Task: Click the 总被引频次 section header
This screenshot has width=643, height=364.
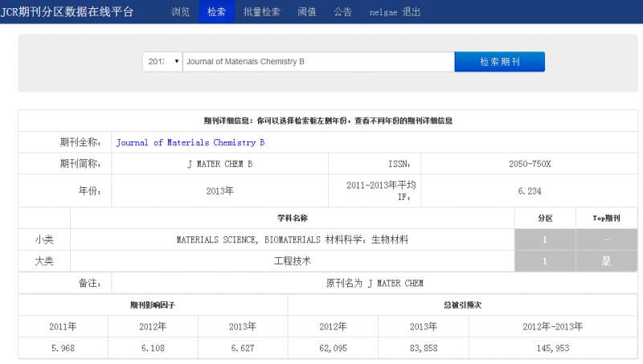Action: point(463,305)
